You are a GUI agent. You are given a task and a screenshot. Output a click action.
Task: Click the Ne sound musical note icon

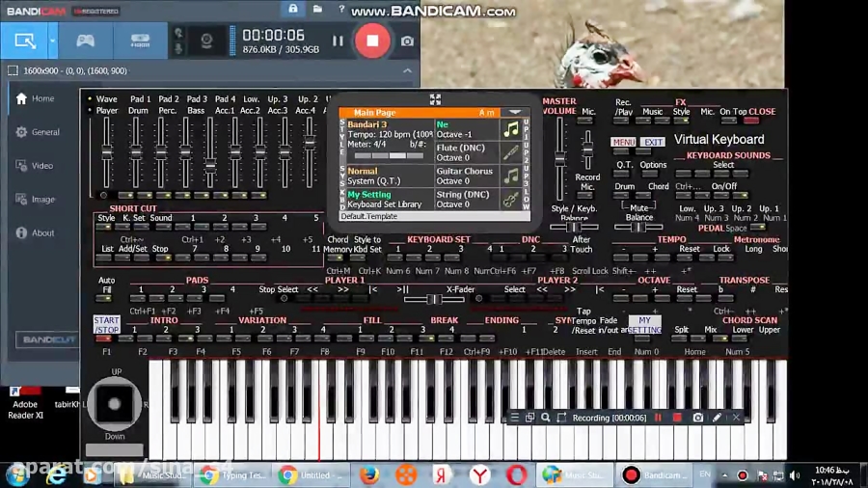[511, 129]
